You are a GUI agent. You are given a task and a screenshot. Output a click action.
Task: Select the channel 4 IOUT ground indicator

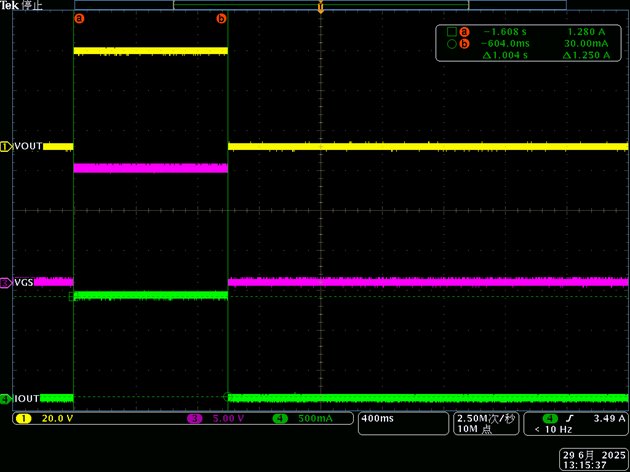pos(6,399)
